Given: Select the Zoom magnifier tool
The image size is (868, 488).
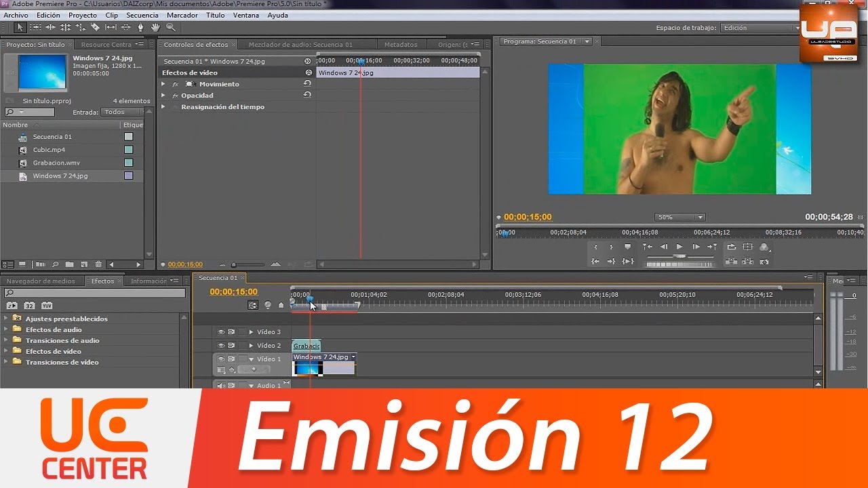Looking at the screenshot, I should click(171, 27).
